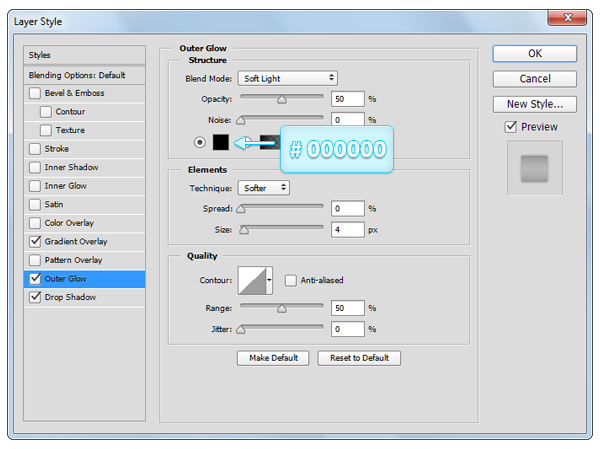Click the black glow color swatch
Image resolution: width=600 pixels, height=449 pixels.
click(221, 142)
